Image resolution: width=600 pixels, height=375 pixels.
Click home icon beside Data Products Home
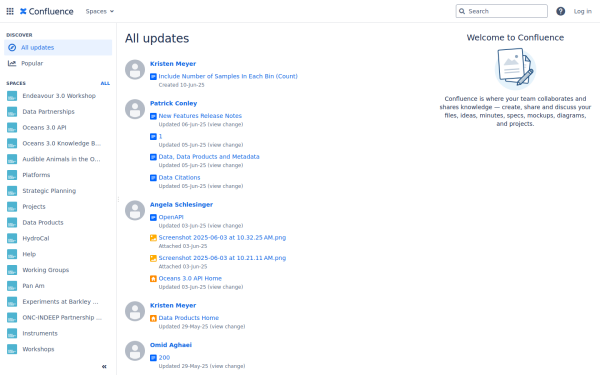tap(153, 318)
